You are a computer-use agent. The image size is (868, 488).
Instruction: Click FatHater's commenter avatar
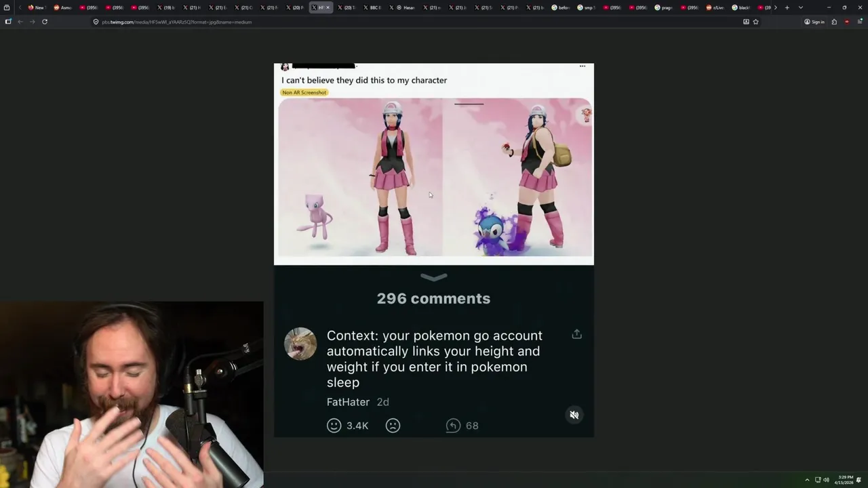point(300,344)
